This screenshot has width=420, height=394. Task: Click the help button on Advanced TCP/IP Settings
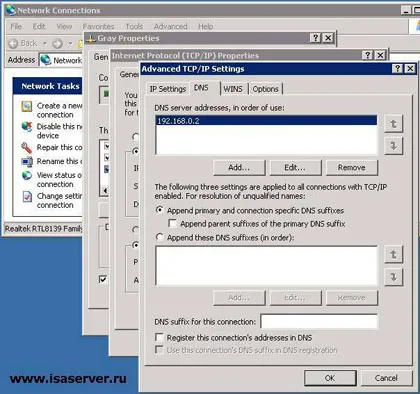pos(397,69)
